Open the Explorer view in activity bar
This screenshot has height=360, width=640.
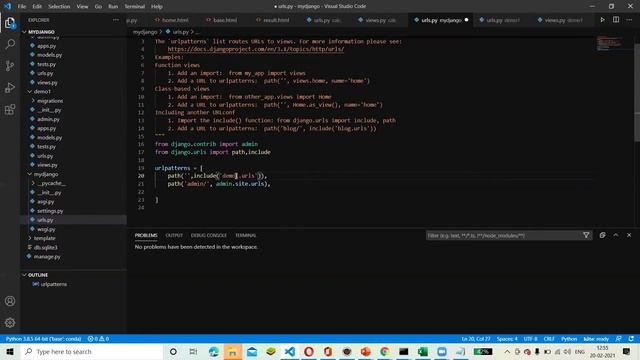click(x=10, y=23)
